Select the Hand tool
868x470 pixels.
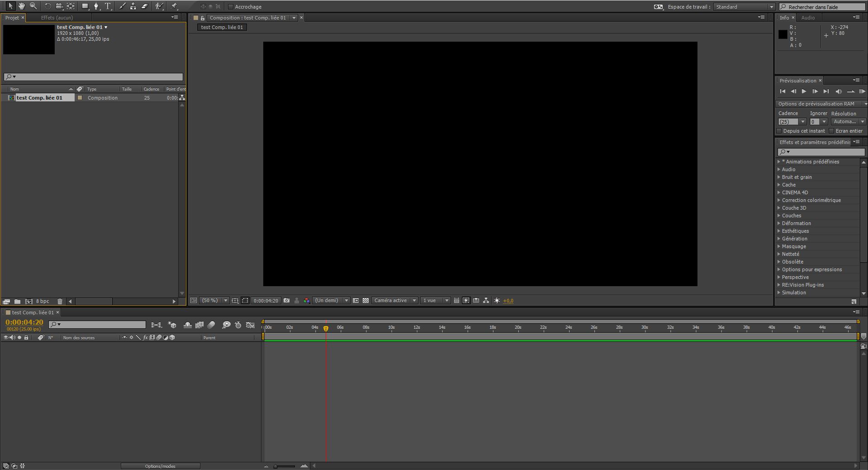(x=21, y=6)
